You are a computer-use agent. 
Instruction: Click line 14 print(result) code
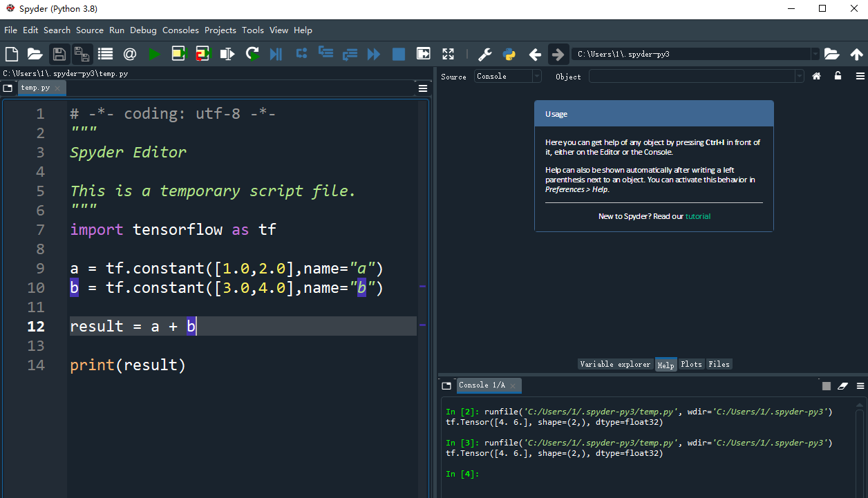pyautogui.click(x=128, y=365)
